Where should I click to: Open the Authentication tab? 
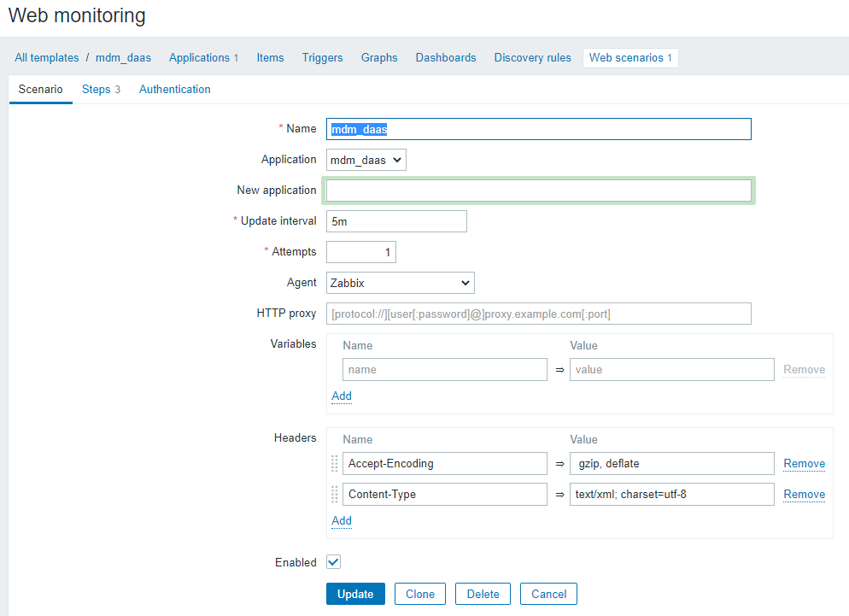(x=174, y=90)
